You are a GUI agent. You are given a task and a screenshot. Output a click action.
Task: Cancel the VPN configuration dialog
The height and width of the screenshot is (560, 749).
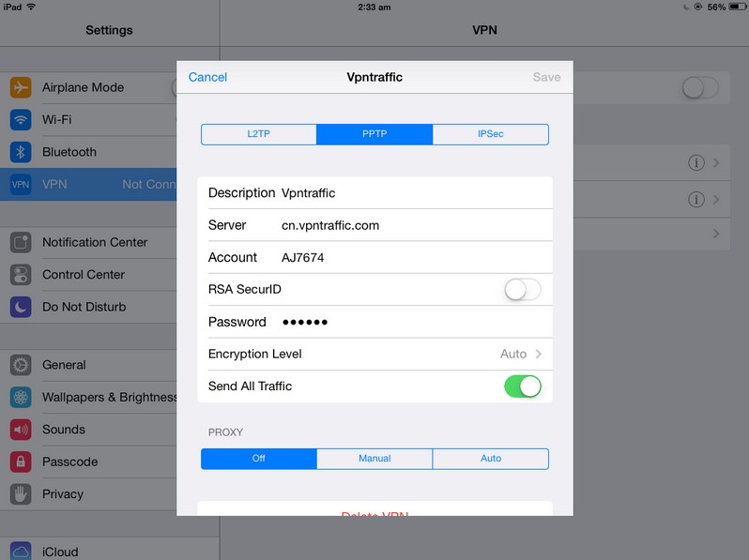207,77
